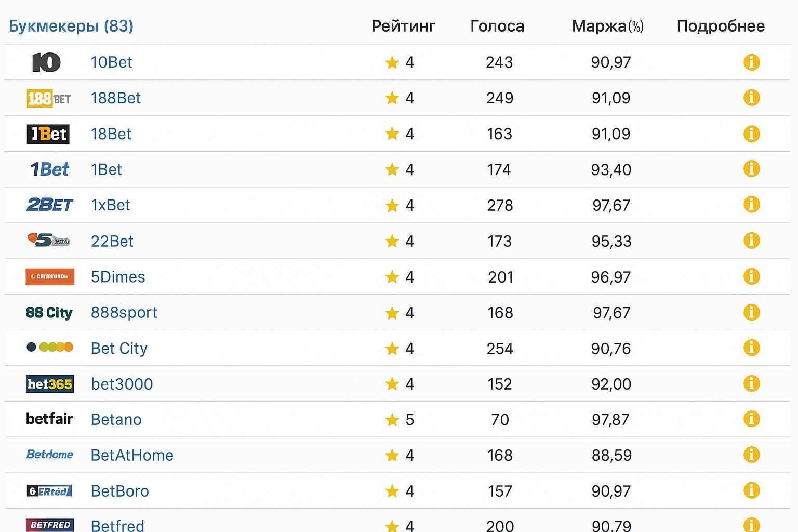Sort by the Голоса column header
The image size is (798, 532).
[497, 26]
